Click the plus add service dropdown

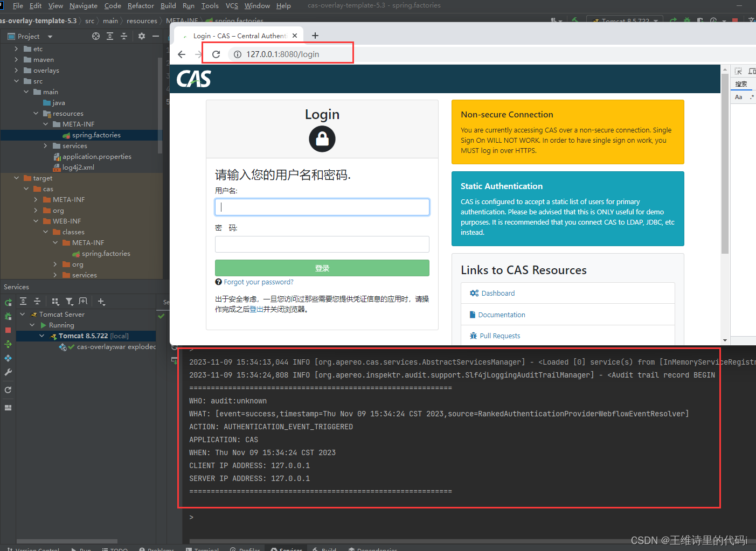click(x=102, y=302)
